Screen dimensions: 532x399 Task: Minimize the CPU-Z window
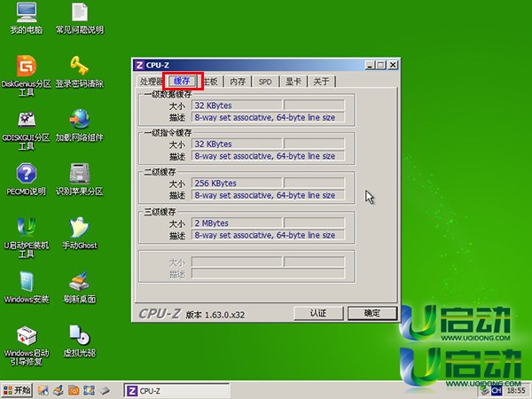point(370,65)
